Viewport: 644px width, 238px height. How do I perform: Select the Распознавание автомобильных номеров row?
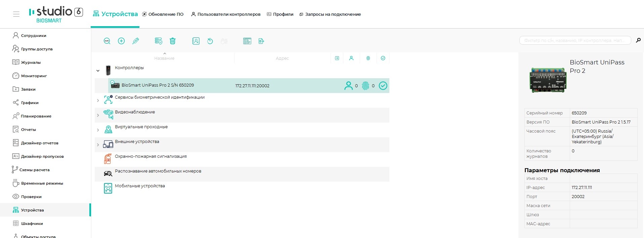pyautogui.click(x=242, y=174)
